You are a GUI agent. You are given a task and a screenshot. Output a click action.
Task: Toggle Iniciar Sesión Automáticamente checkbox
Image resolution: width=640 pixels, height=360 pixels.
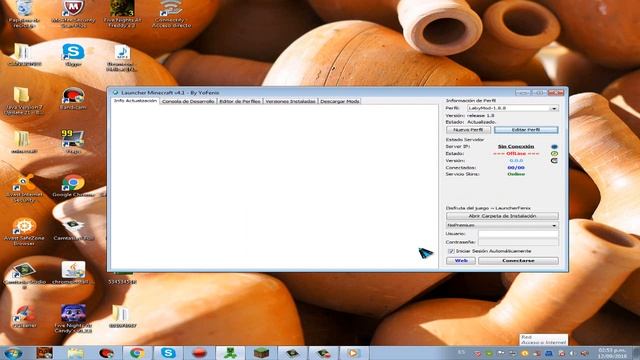point(451,251)
